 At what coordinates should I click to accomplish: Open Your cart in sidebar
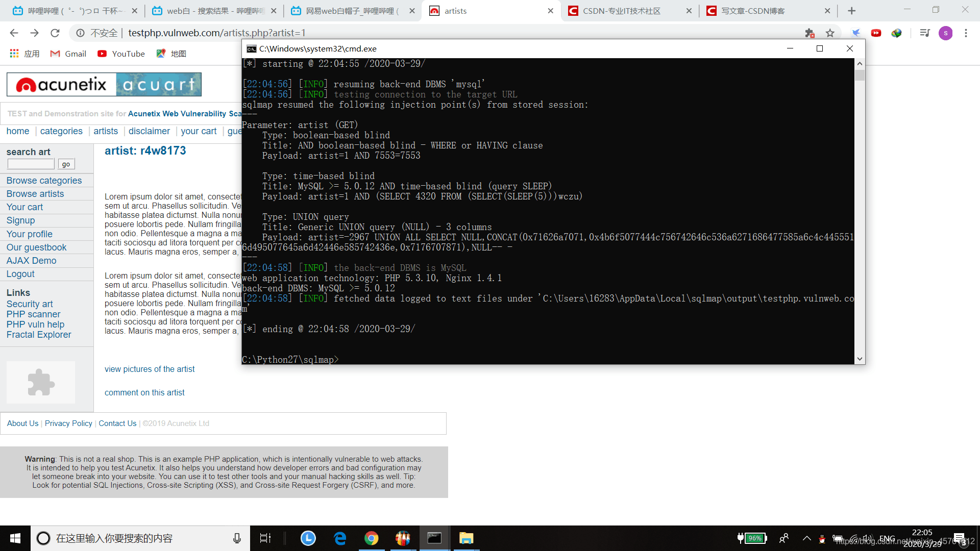pyautogui.click(x=24, y=207)
